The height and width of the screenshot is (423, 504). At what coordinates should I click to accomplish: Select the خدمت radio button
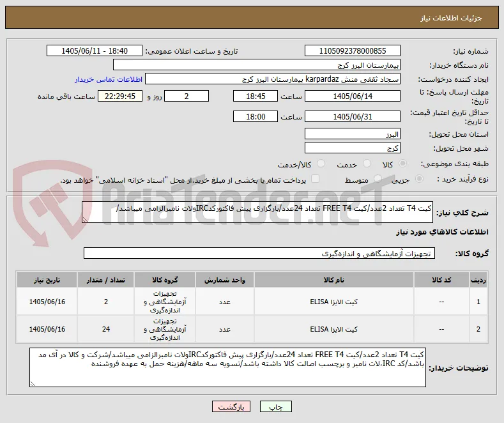367,164
